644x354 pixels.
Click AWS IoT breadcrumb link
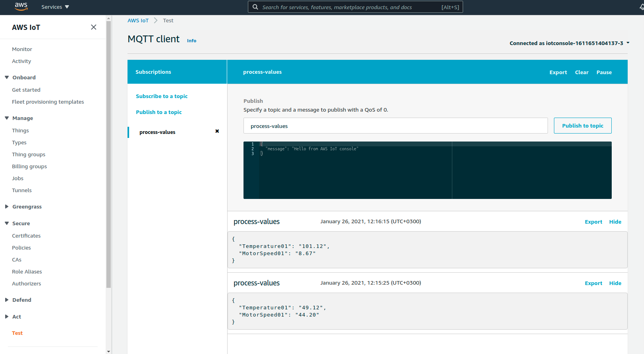click(x=138, y=20)
